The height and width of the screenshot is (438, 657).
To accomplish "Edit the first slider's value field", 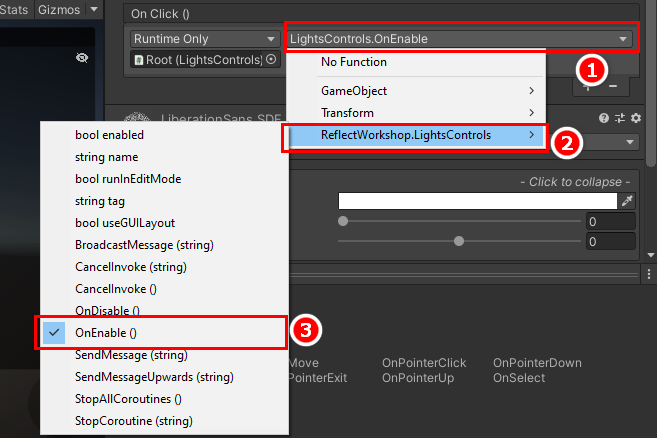I will point(610,221).
